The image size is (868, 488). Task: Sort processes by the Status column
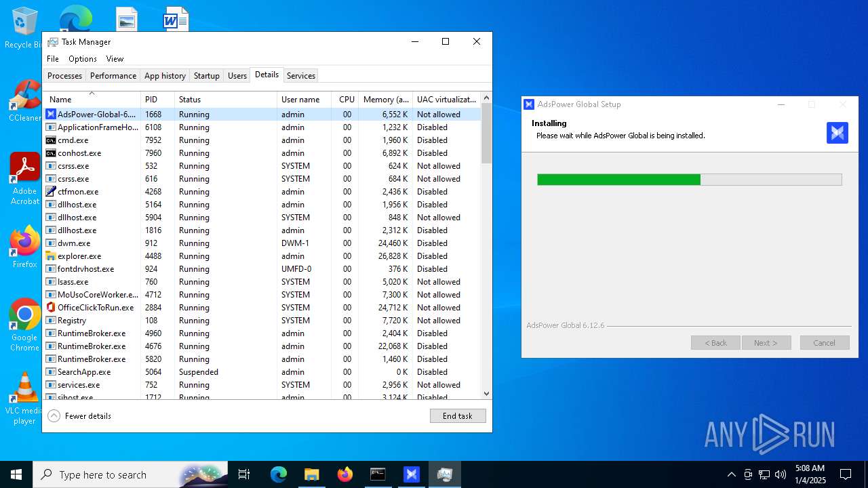pos(226,99)
